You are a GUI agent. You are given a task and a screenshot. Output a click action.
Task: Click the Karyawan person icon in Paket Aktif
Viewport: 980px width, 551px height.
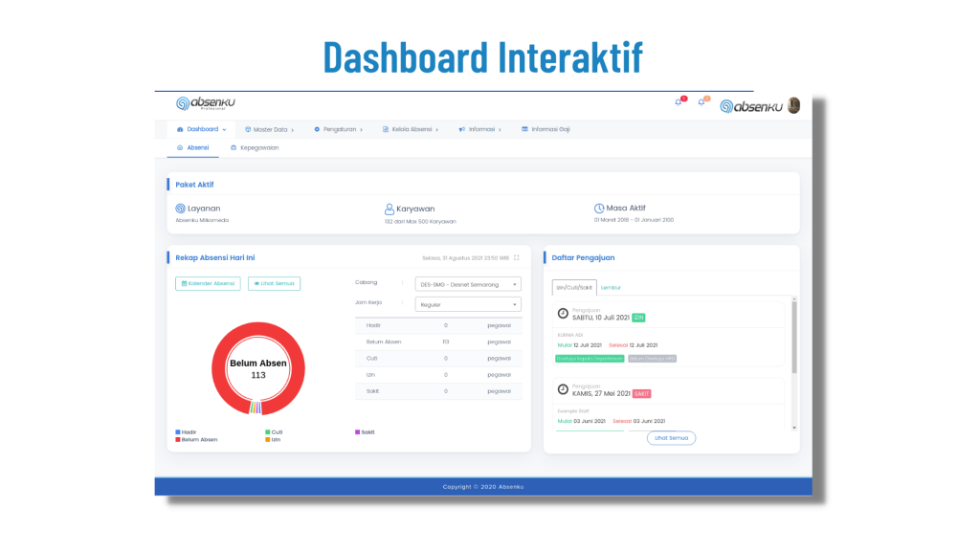pyautogui.click(x=390, y=208)
